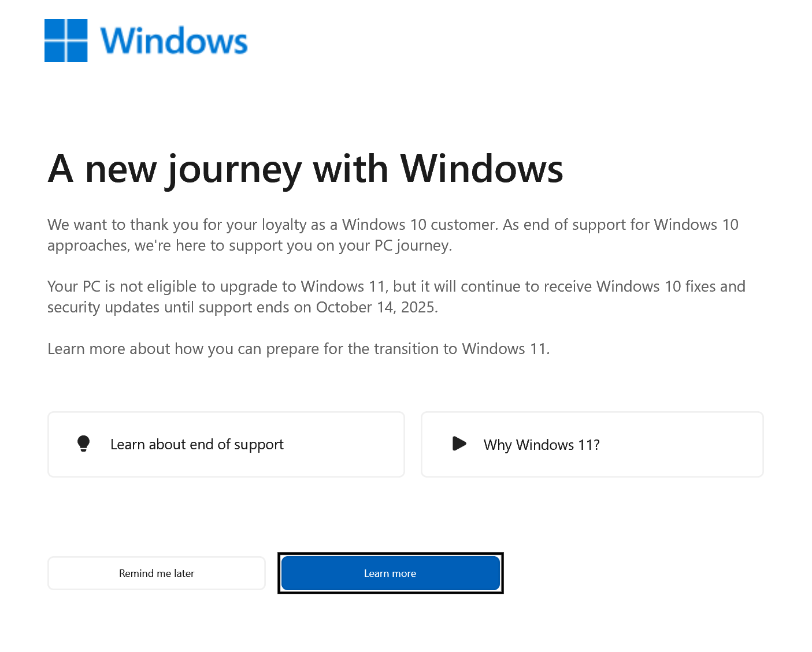This screenshot has width=812, height=652.
Task: Click the Learn about end of support label
Action: pyautogui.click(x=197, y=444)
